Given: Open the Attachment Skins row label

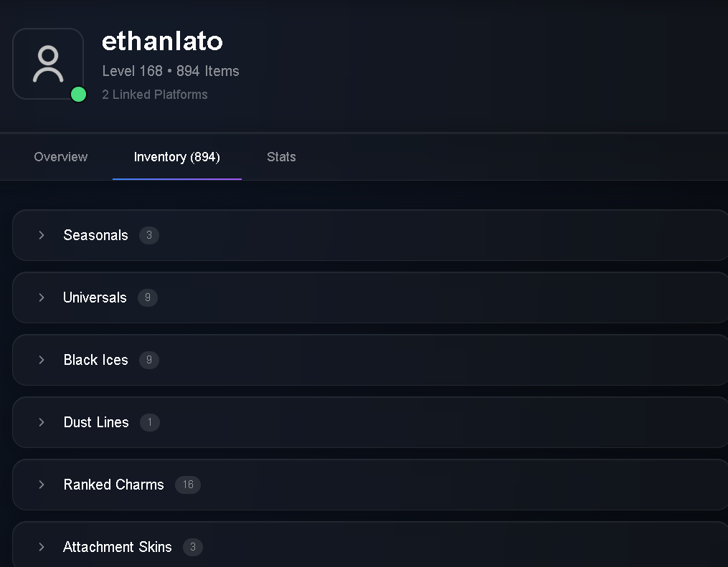Looking at the screenshot, I should pos(118,547).
